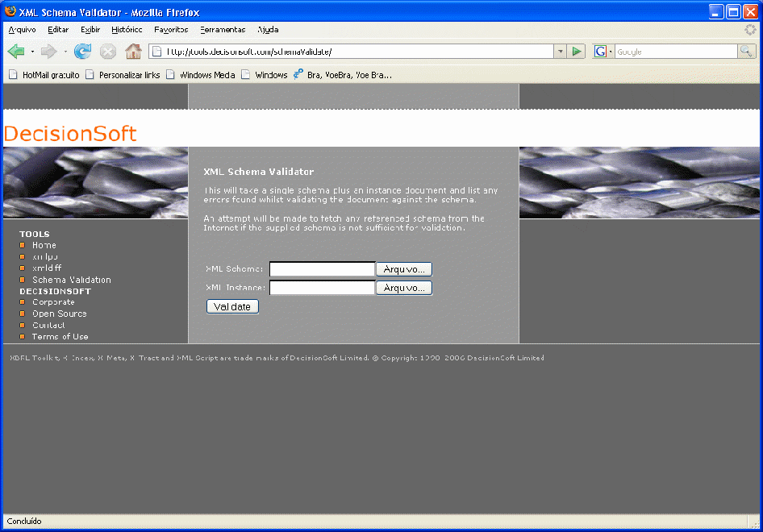763x532 pixels.
Task: Click the Firefox logo in the title bar
Action: 10,11
